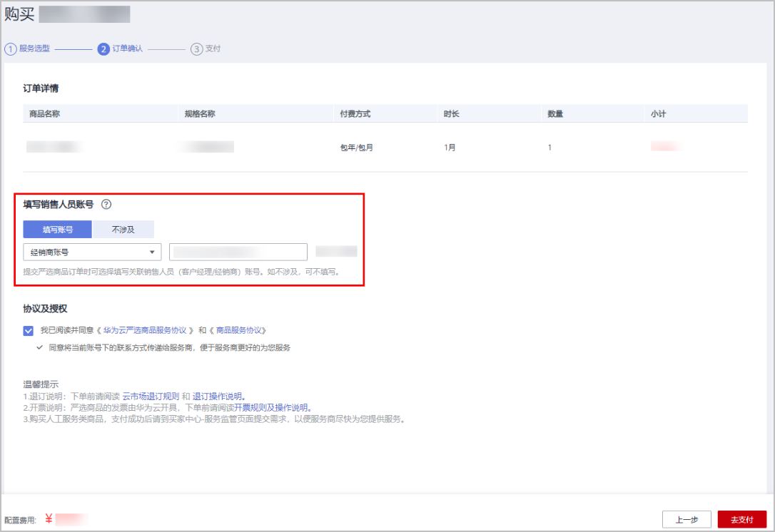This screenshot has height=532, width=775.
Task: Click the 温馨提示 heading
Action: click(x=41, y=384)
